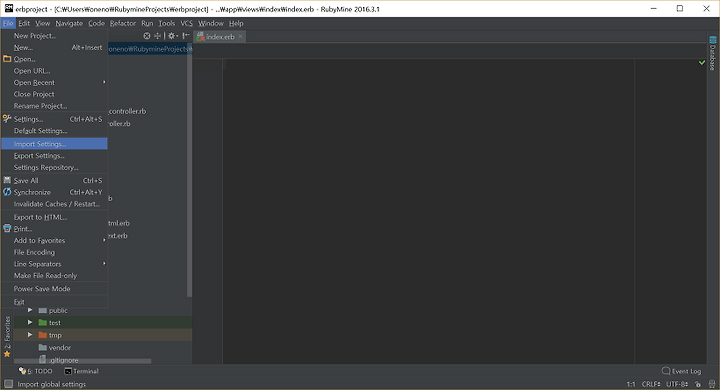Close the index.erb editor tab
The width and height of the screenshot is (720, 390).
pyautogui.click(x=240, y=36)
